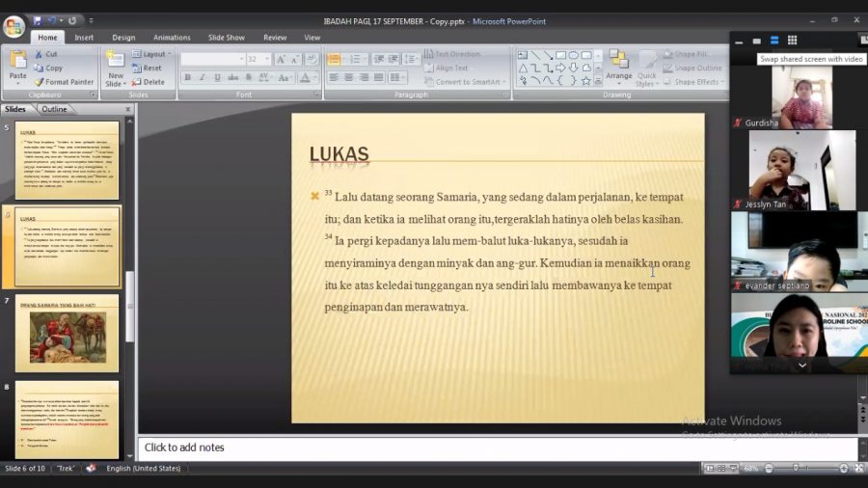Expand the font size dropdown
Viewport: 868px width, 488px height.
click(266, 59)
